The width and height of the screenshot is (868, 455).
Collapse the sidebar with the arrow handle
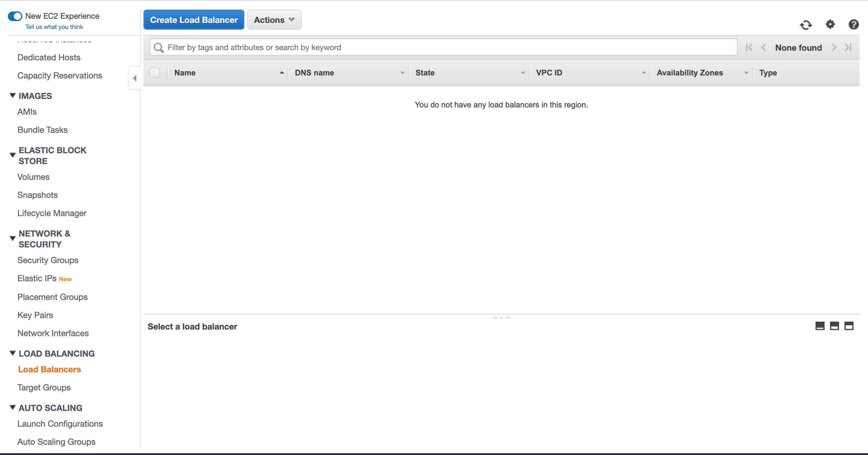(135, 78)
